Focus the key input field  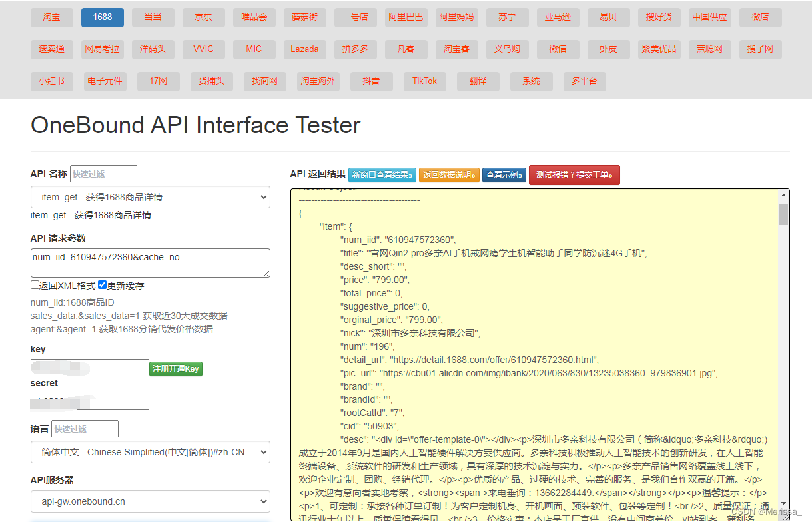point(90,368)
